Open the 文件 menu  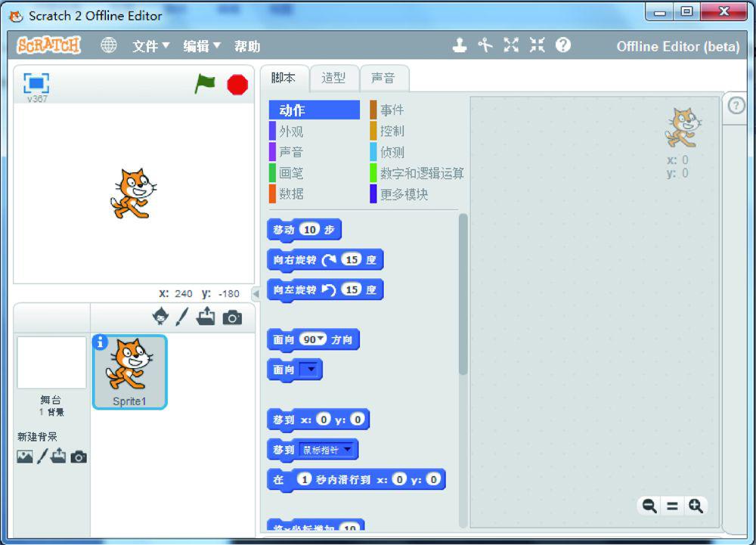coord(151,46)
